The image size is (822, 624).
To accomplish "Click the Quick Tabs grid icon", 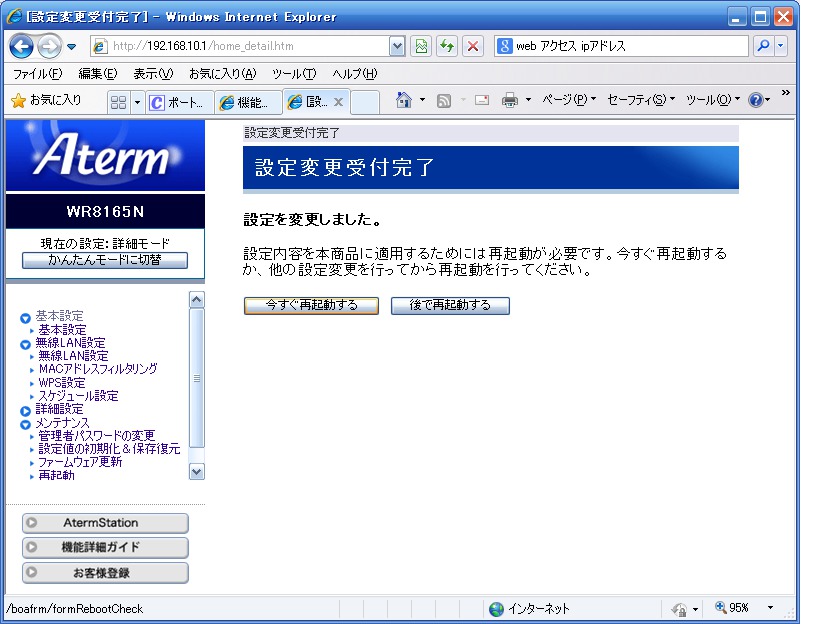I will pyautogui.click(x=118, y=102).
